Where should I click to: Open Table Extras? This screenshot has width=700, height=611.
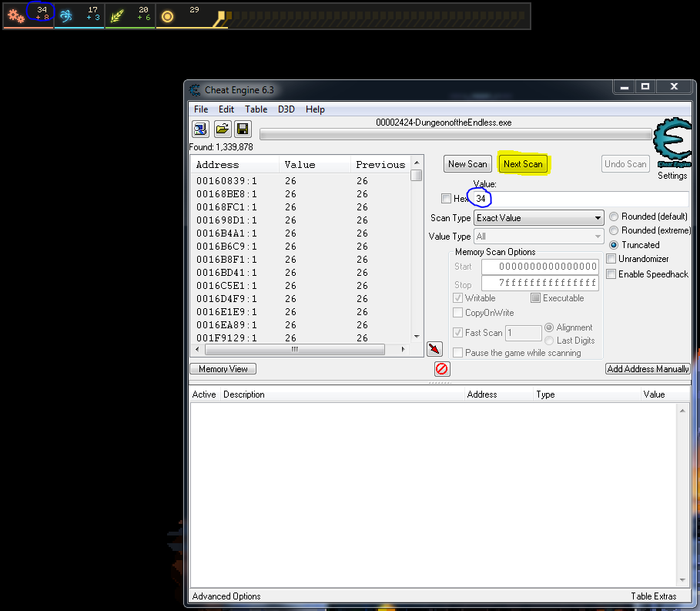(x=654, y=596)
